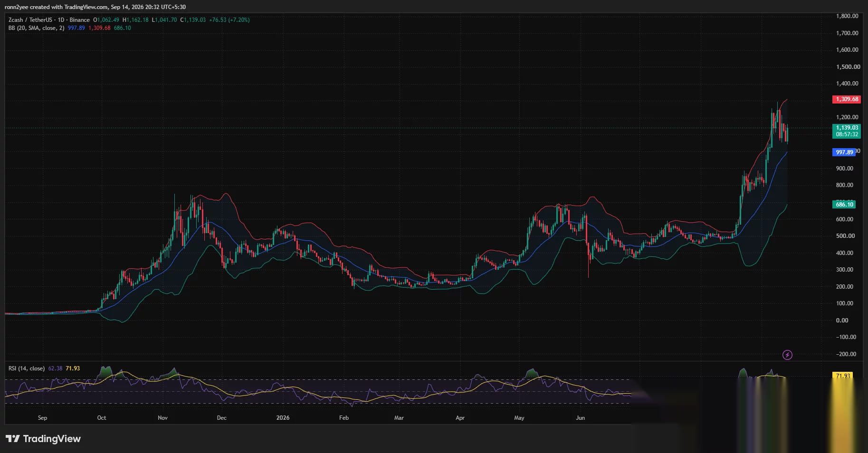The height and width of the screenshot is (453, 868).
Task: Click the RSI average 71.93 in legend
Action: (x=73, y=368)
